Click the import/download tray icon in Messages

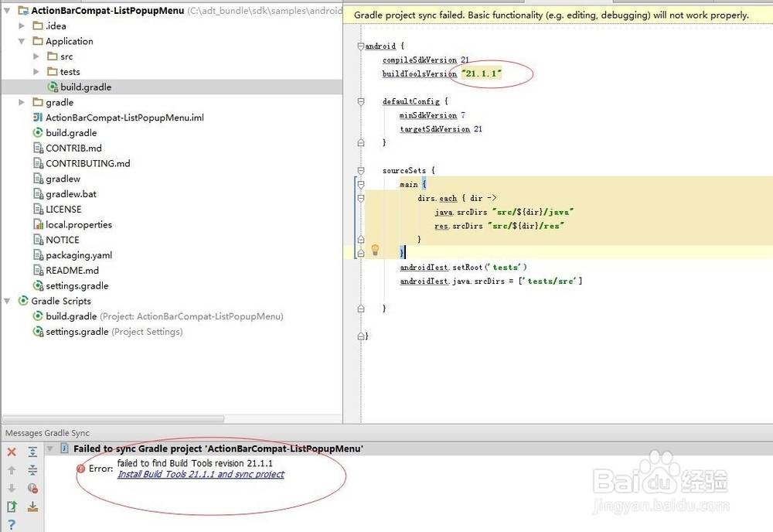32,506
